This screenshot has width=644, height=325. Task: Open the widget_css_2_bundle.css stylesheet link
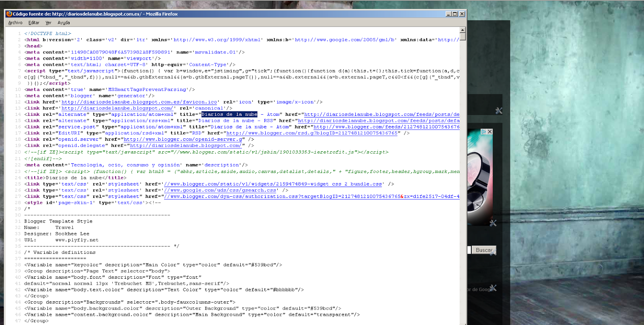pos(273,184)
